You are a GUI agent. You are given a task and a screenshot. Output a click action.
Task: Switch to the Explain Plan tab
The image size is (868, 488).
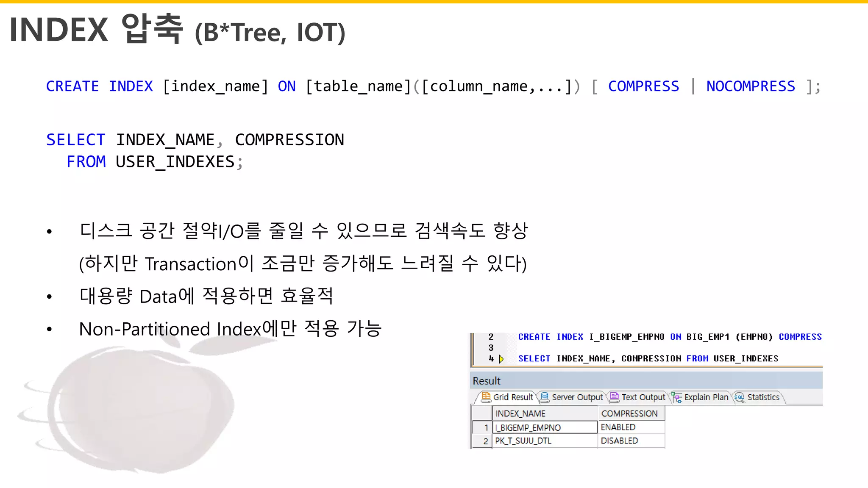701,397
